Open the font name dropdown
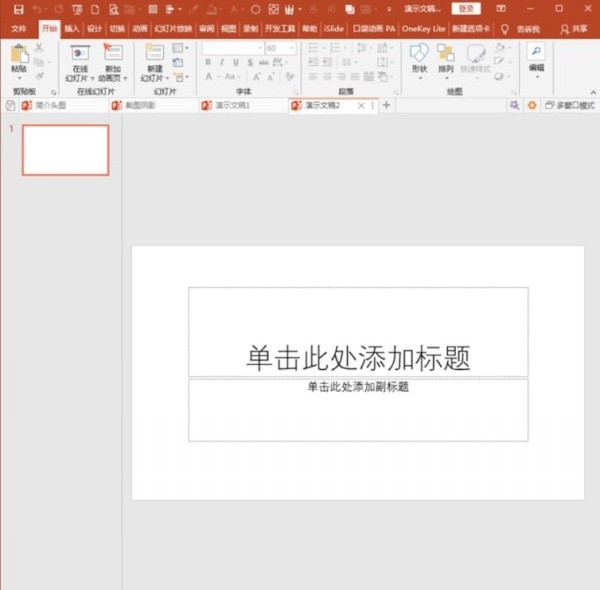The image size is (600, 590). click(x=261, y=48)
